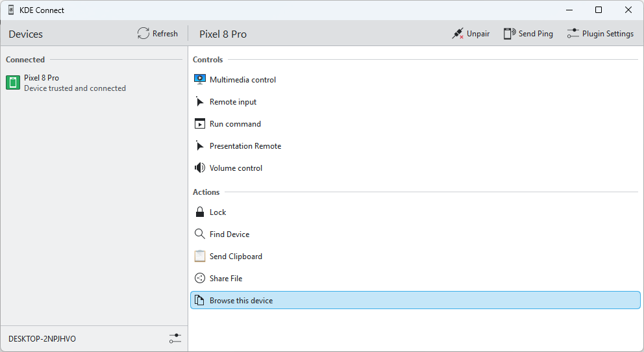Select Pixel 8 Pro in device list
644x352 pixels.
pyautogui.click(x=75, y=82)
